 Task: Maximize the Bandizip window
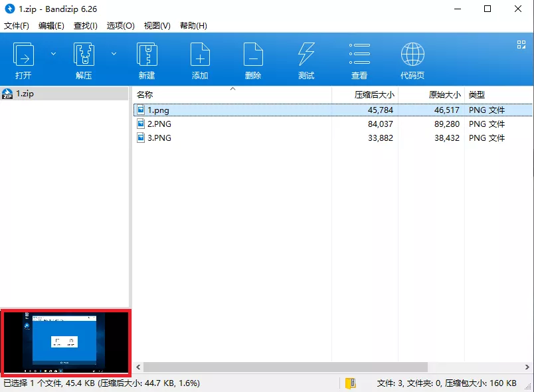(488, 9)
